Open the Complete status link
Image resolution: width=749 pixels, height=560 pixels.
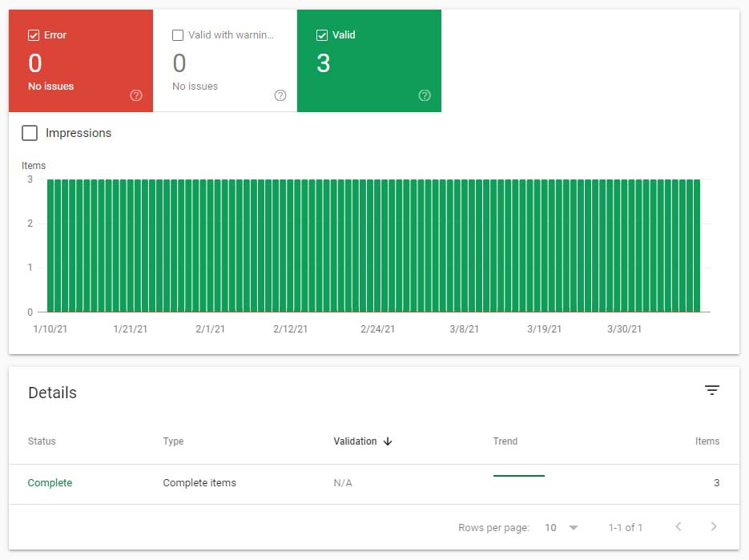coord(50,482)
